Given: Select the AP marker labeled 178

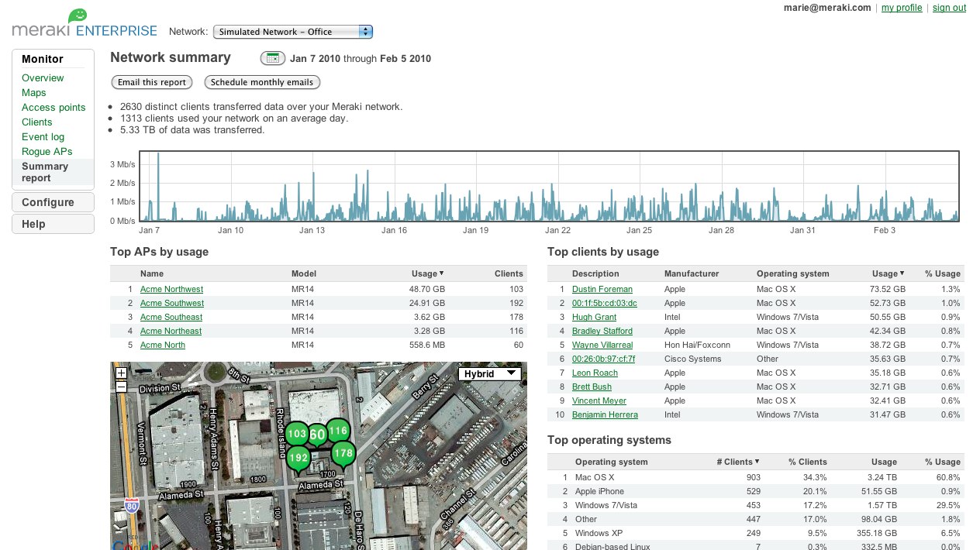Looking at the screenshot, I should pos(343,453).
